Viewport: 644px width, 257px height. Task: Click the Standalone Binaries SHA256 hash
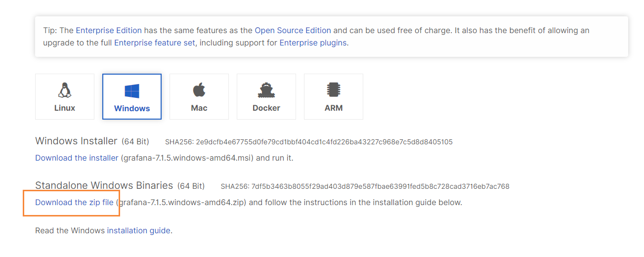[380, 187]
